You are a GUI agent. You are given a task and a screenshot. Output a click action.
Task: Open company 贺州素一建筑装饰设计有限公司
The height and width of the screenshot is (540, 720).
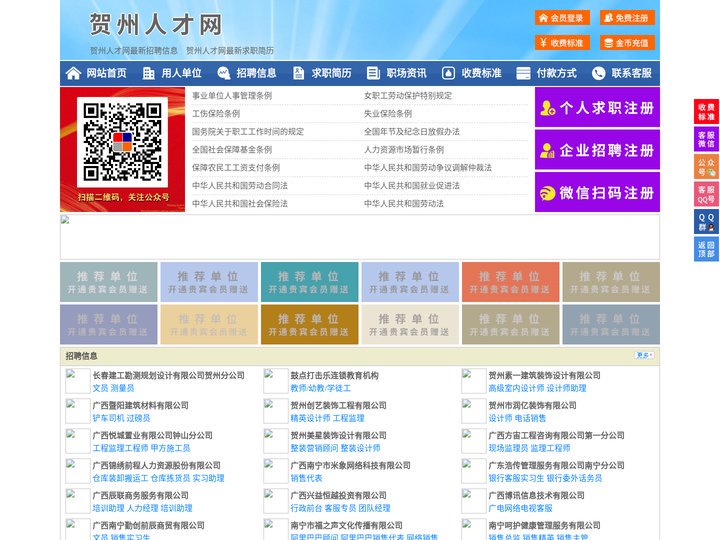coord(545,375)
